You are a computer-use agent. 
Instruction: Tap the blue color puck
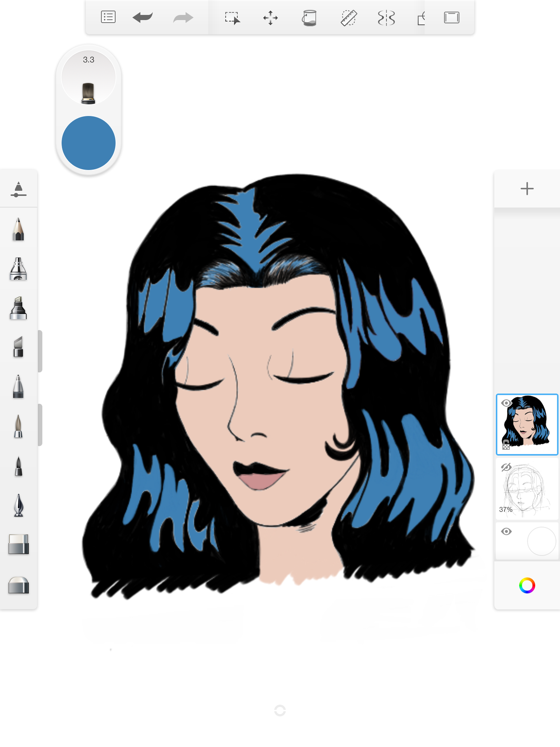[89, 143]
